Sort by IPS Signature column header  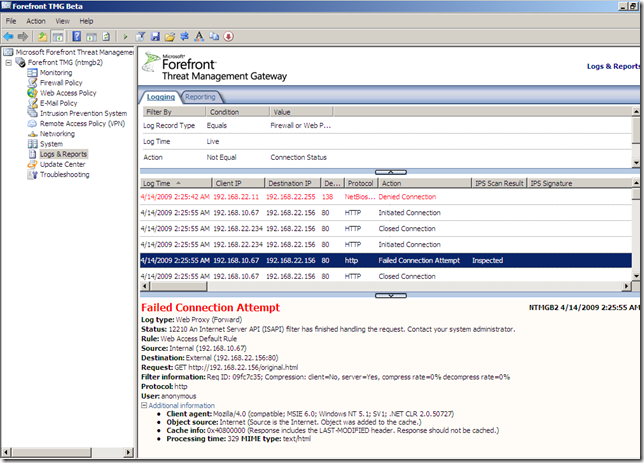click(x=579, y=183)
